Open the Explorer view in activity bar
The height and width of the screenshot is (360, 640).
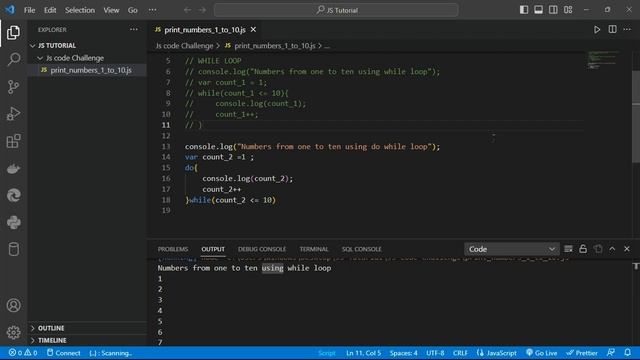[13, 33]
